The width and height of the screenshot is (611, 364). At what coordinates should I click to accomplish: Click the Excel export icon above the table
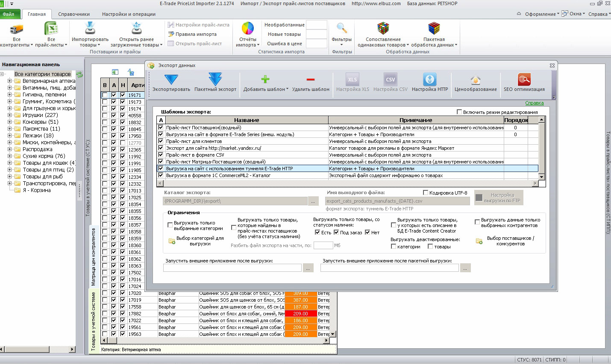coord(115,72)
